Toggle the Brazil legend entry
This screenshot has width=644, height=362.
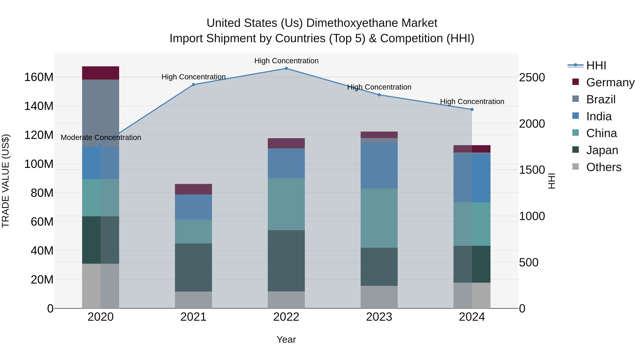594,99
